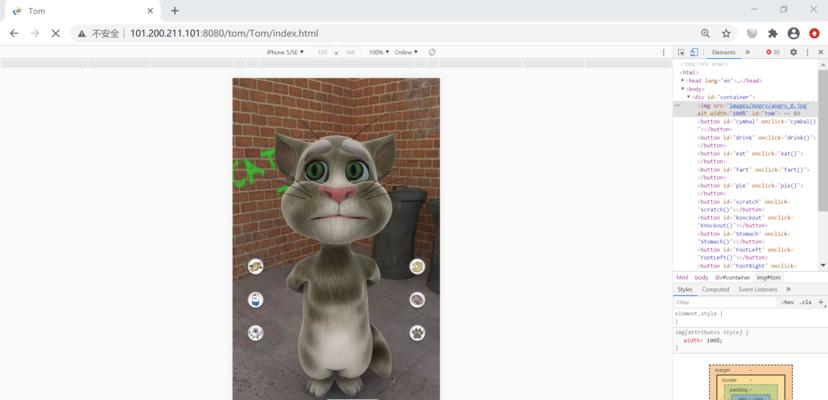
Task: Tap the paw scratch icon
Action: point(417,333)
